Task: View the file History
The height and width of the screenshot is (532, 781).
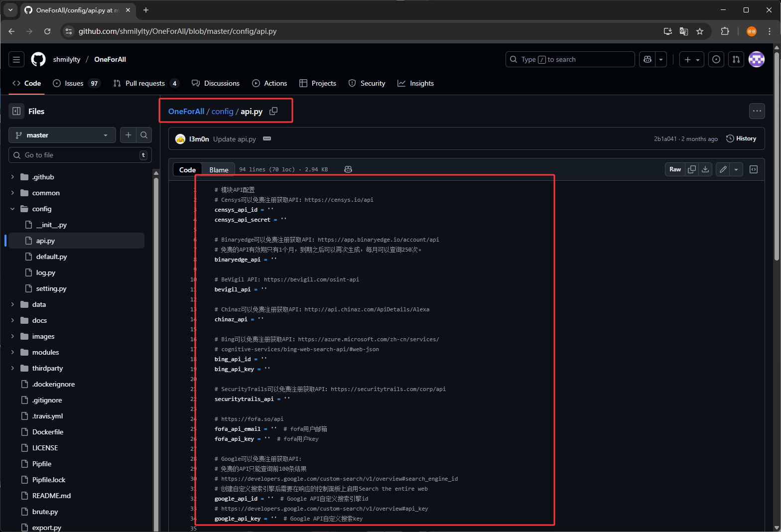Action: tap(741, 138)
